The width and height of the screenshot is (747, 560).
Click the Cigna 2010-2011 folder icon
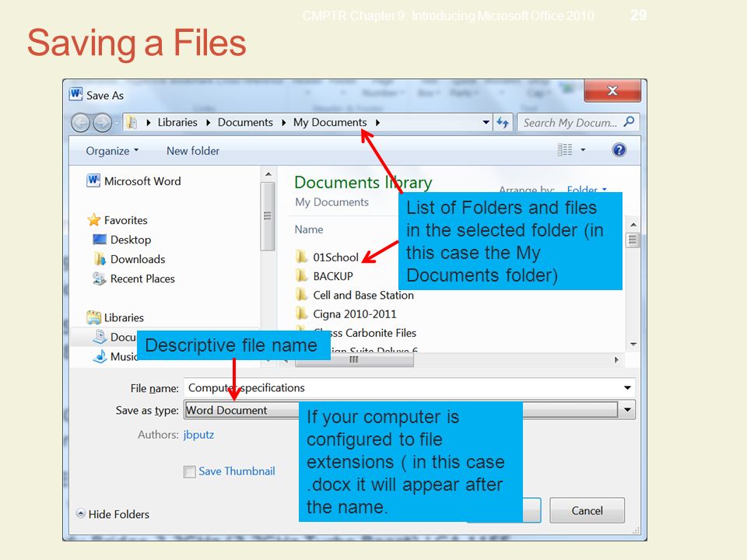pos(301,313)
